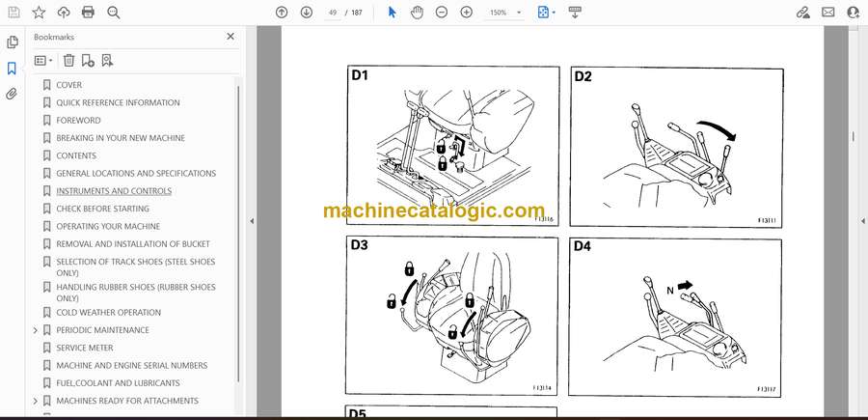This screenshot has width=868, height=420.
Task: Click the FOREWORD bookmark icon
Action: (47, 121)
